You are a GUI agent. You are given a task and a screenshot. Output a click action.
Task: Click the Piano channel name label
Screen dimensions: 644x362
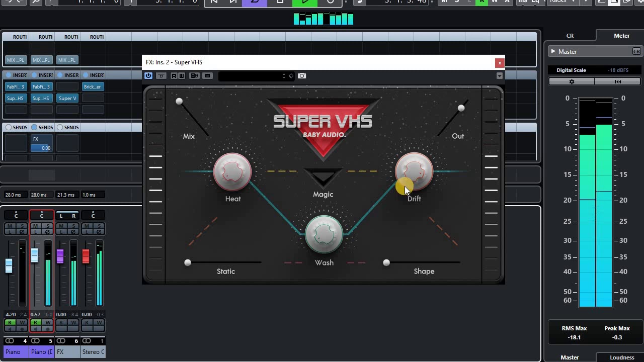pyautogui.click(x=16, y=351)
